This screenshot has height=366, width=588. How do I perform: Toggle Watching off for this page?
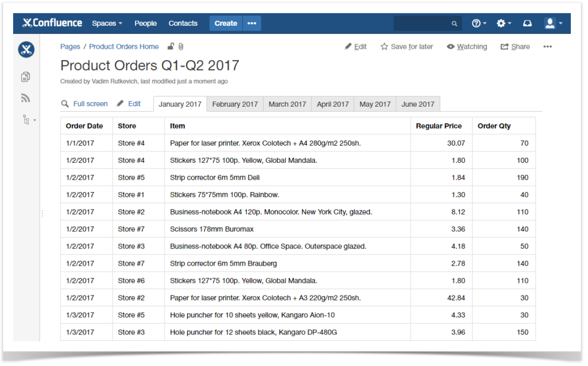[466, 46]
